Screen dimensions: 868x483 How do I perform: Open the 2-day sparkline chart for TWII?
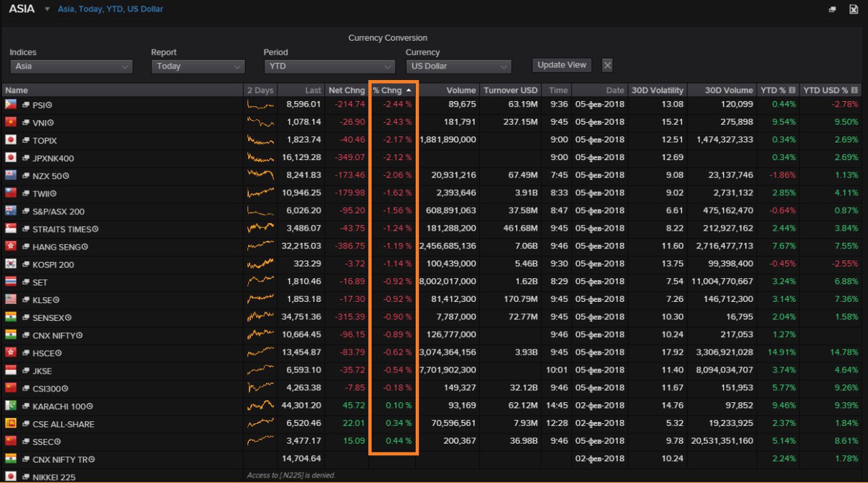tap(261, 194)
